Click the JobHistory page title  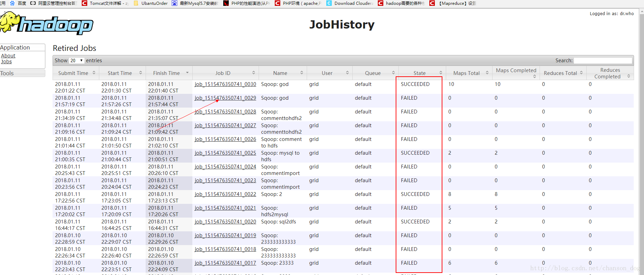(x=342, y=24)
